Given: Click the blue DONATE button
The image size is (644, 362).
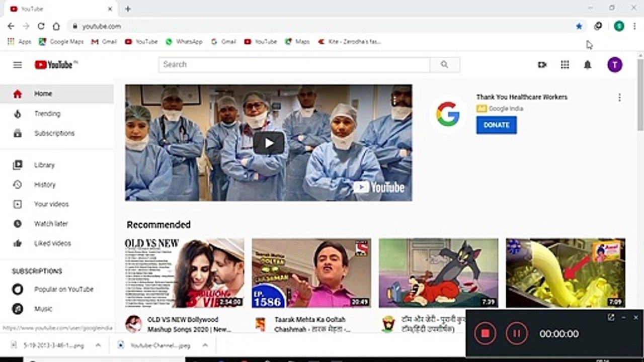Looking at the screenshot, I should [x=497, y=125].
